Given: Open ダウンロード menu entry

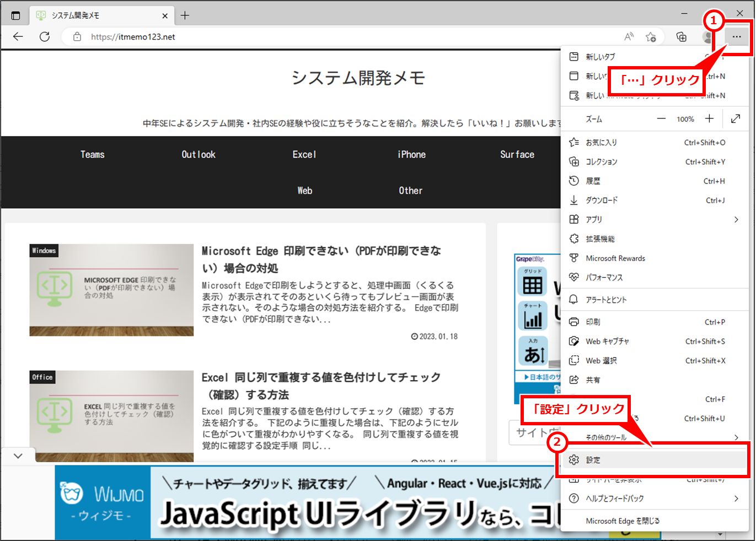Looking at the screenshot, I should pyautogui.click(x=655, y=201).
